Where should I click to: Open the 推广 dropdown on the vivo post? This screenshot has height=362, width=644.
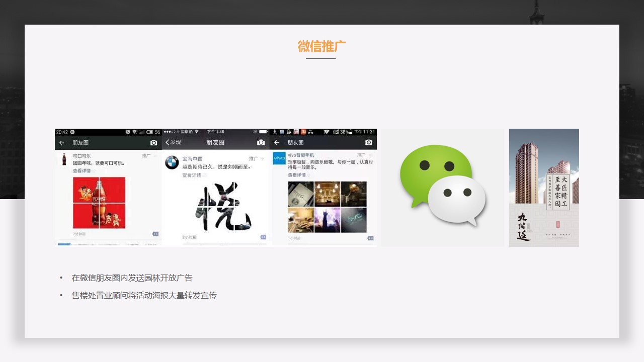(x=363, y=155)
